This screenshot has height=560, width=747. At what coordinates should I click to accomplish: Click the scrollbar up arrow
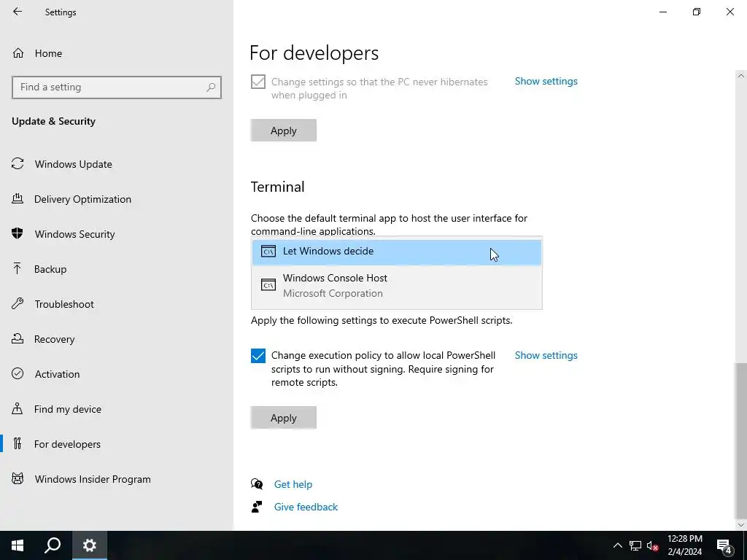[x=741, y=76]
